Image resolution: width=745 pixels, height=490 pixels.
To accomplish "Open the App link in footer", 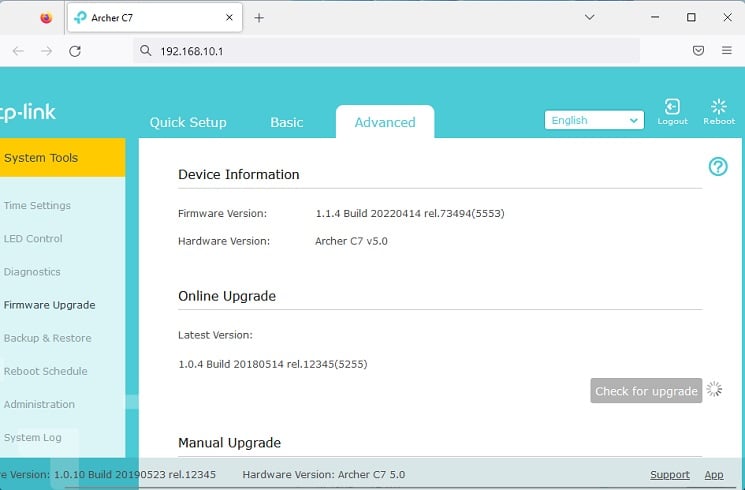I will 714,474.
